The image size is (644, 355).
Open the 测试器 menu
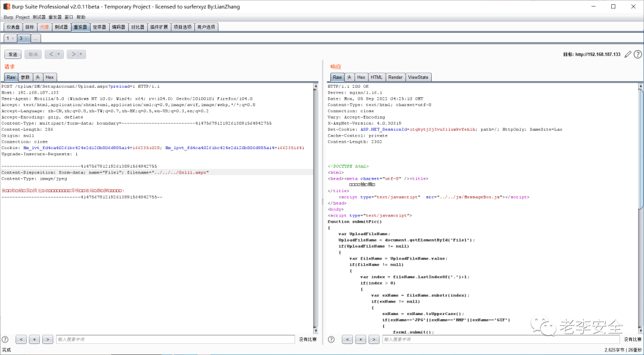coord(39,17)
